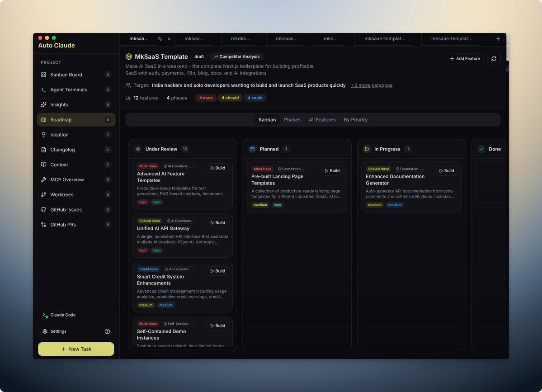Click the 4 could priority badge
The image size is (542, 392).
255,98
